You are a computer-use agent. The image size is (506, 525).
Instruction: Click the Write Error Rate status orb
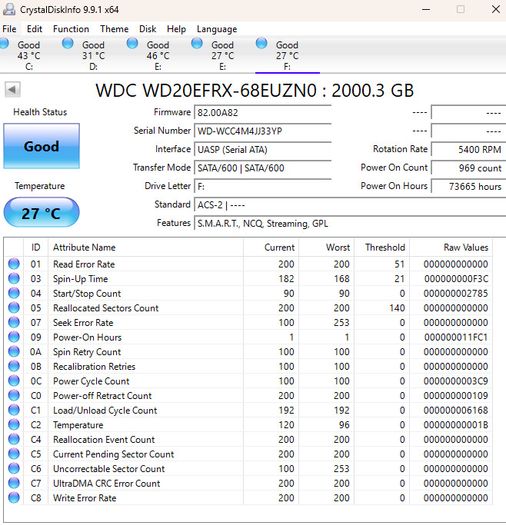tap(14, 498)
